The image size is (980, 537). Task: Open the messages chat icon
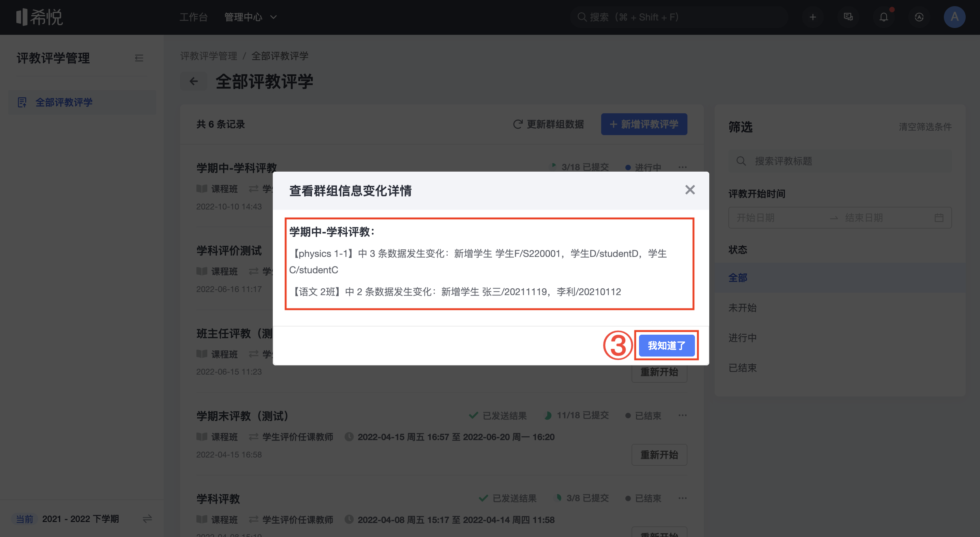(x=848, y=17)
